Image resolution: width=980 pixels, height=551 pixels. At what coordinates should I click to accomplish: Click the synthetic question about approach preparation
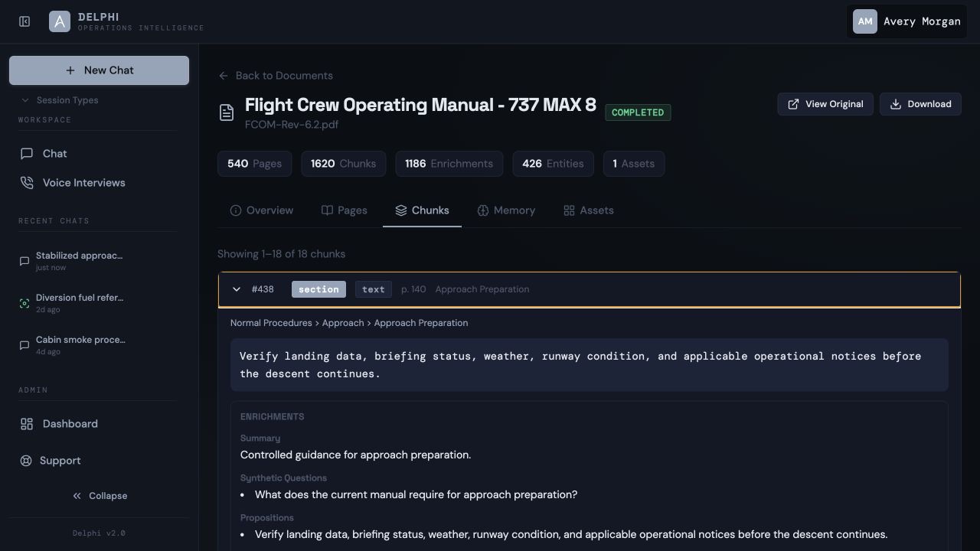(x=416, y=494)
